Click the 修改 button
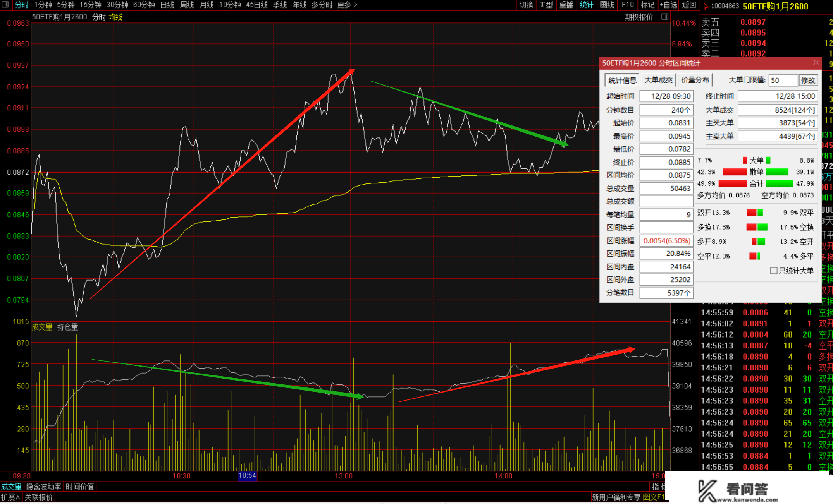This screenshot has height=504, width=833. click(808, 80)
